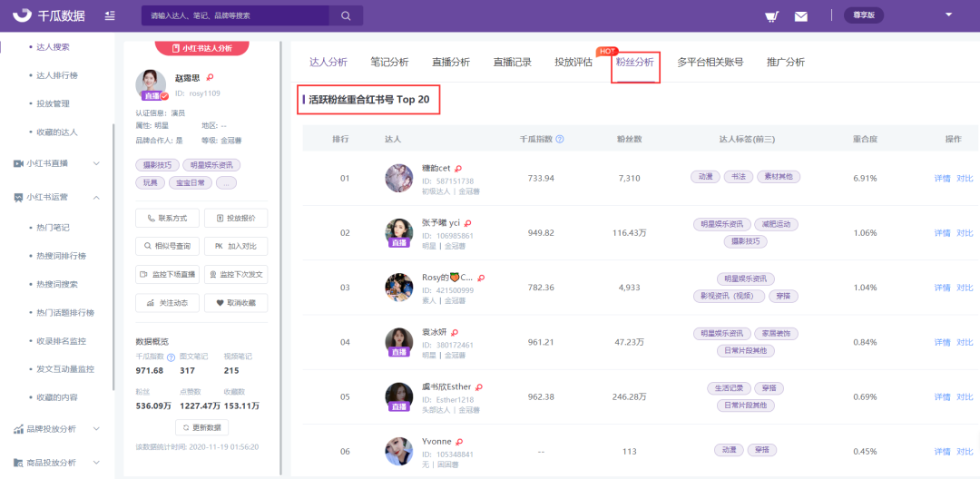Expand the 小红书直播 section
Screen dimensions: 980x479
point(57,163)
